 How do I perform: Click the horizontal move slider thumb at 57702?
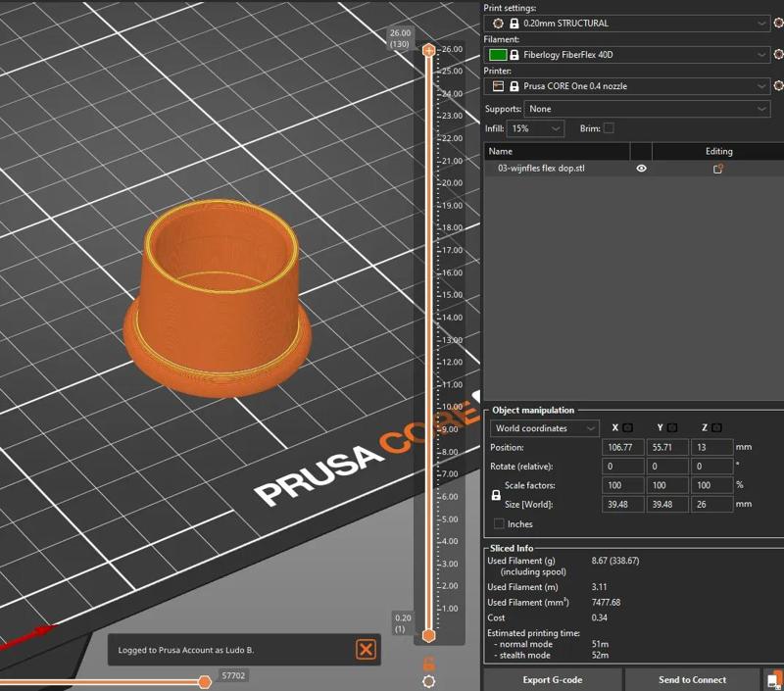205,682
